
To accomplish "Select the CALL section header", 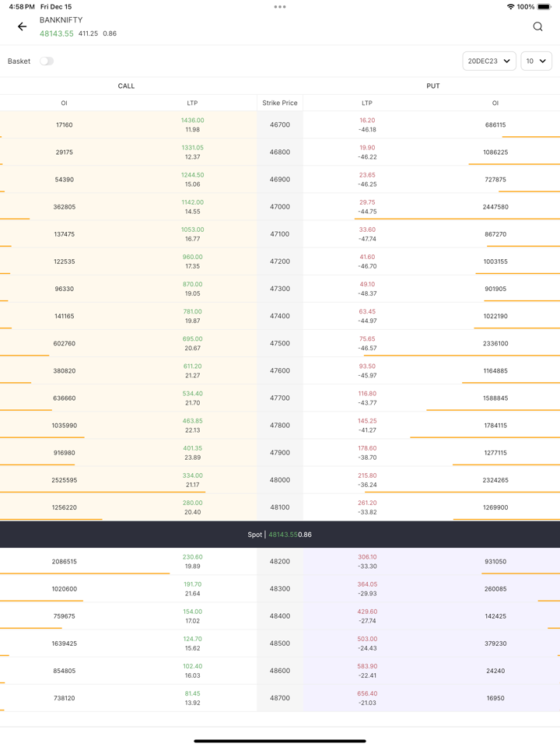I will click(x=126, y=86).
